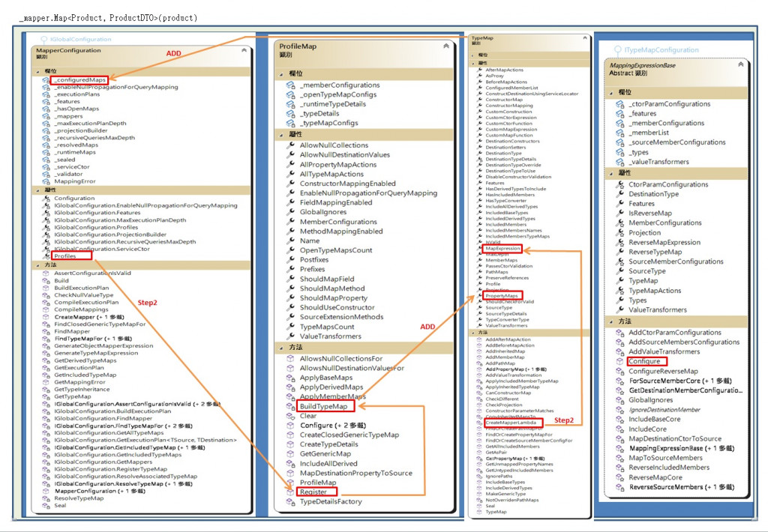The image size is (768, 532).
Task: Click the method icon next to ReverseMapCore
Action: [620, 477]
